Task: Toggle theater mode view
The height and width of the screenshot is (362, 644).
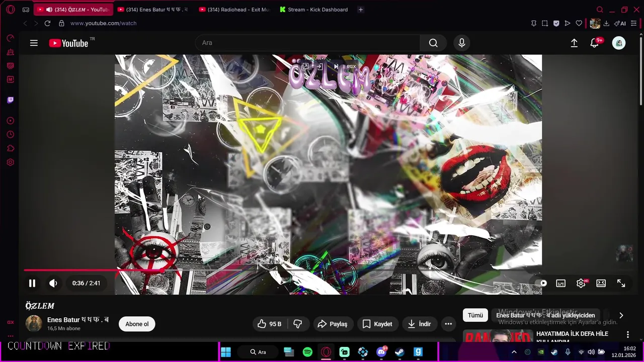Action: [x=601, y=283]
